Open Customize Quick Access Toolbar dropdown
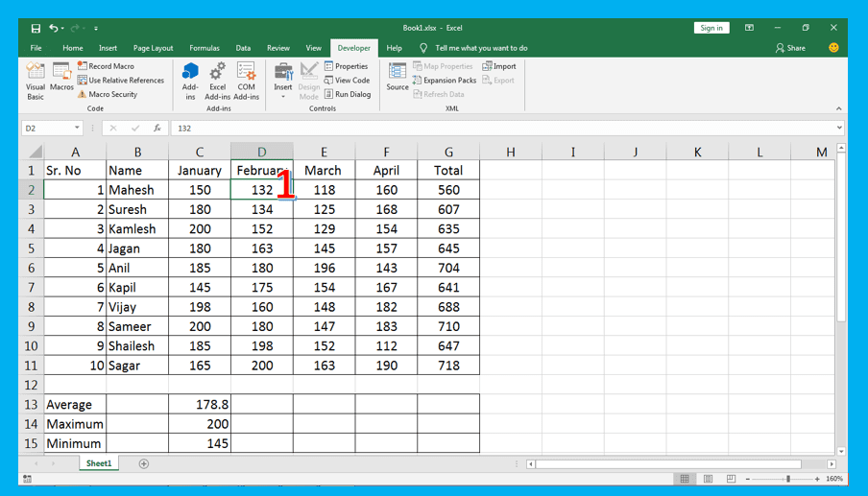 click(x=96, y=28)
